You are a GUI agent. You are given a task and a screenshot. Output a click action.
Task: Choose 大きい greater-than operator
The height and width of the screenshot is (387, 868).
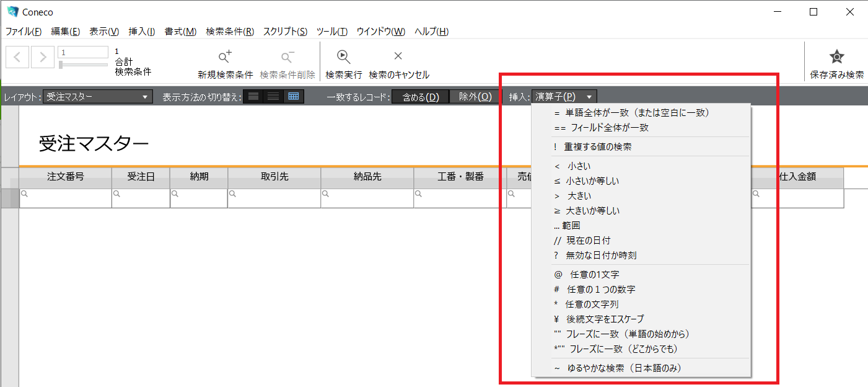(x=641, y=196)
